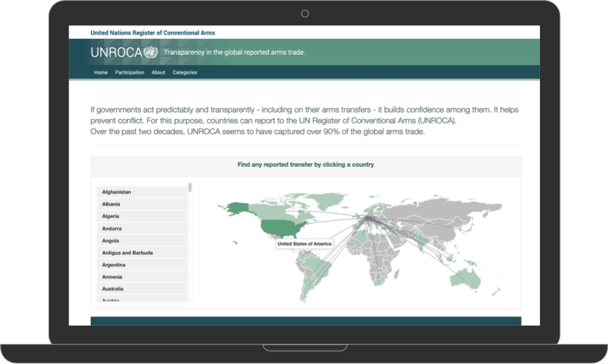Click the UN emblem logo icon

point(150,52)
